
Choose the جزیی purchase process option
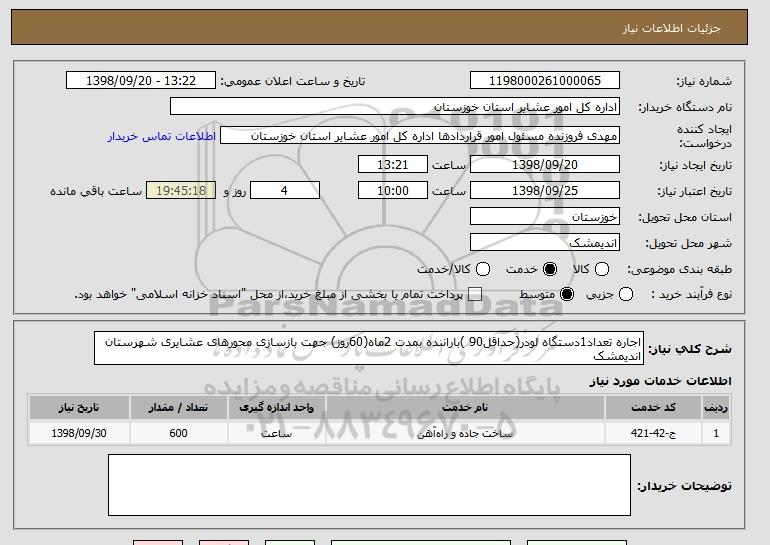[626, 294]
